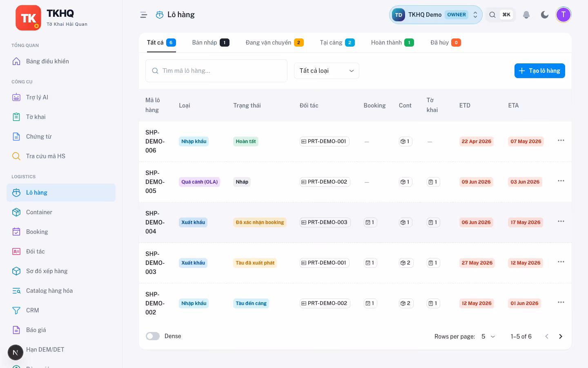Collapse sidebar with the hamburger icon
This screenshot has height=368, width=588.
tap(144, 15)
